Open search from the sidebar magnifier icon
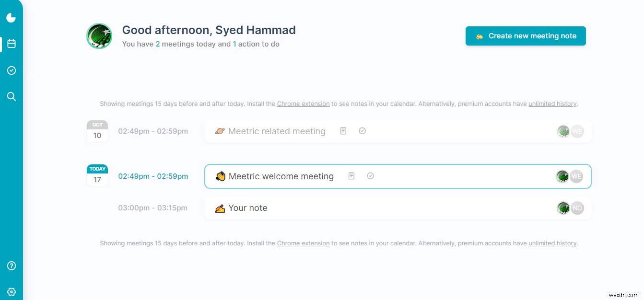644x300 pixels. tap(11, 96)
